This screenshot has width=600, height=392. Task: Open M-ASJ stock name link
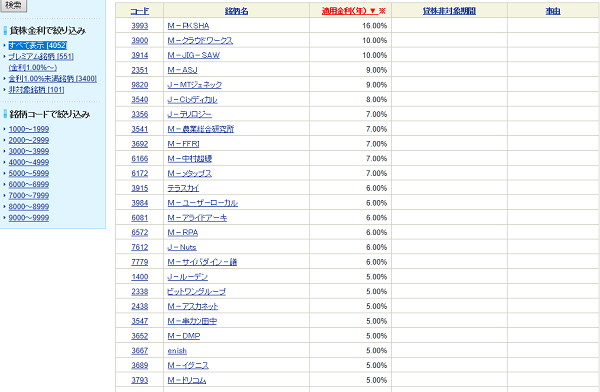[x=183, y=70]
